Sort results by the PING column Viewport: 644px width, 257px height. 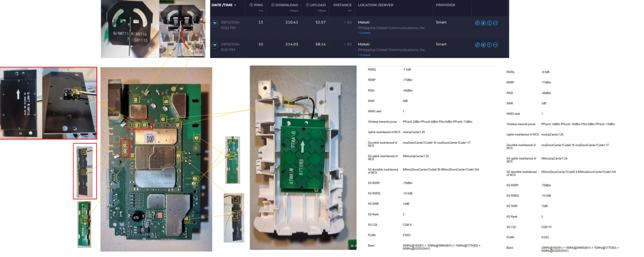tap(259, 5)
